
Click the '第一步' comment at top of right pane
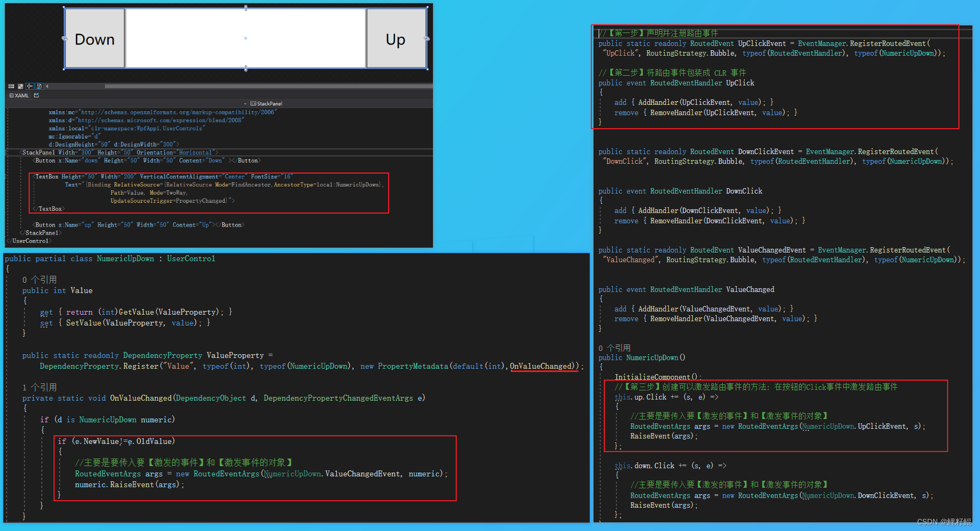[x=658, y=34]
